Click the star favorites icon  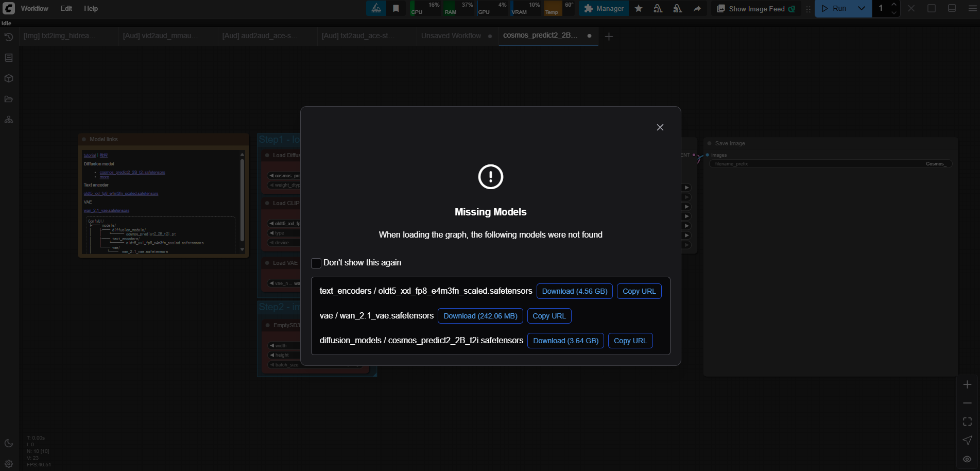(x=639, y=8)
